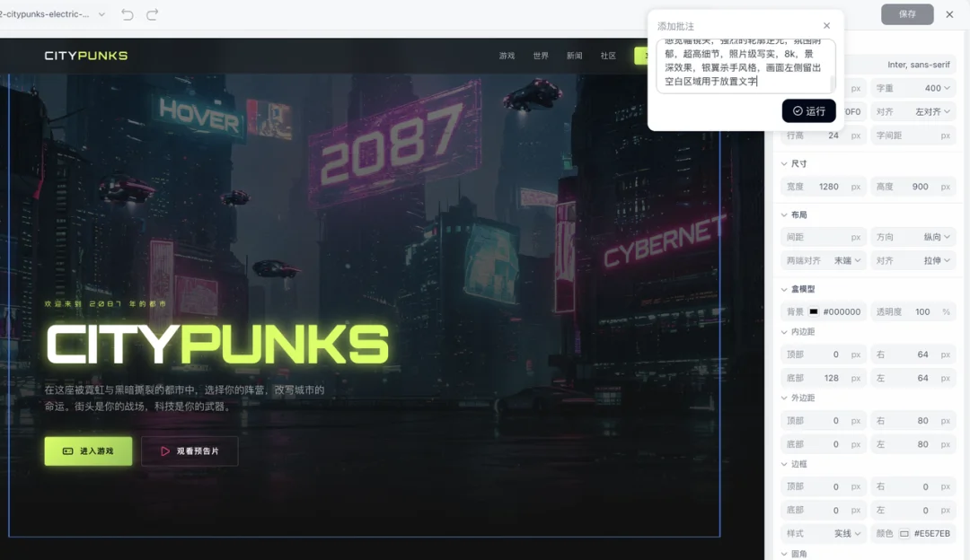Close the editor with the top X
The height and width of the screenshot is (560, 970).
pyautogui.click(x=949, y=14)
